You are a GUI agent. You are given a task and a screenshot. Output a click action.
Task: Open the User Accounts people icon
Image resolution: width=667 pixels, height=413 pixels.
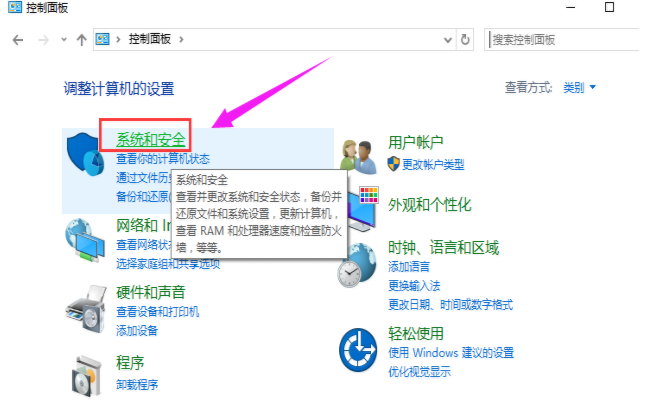[358, 157]
